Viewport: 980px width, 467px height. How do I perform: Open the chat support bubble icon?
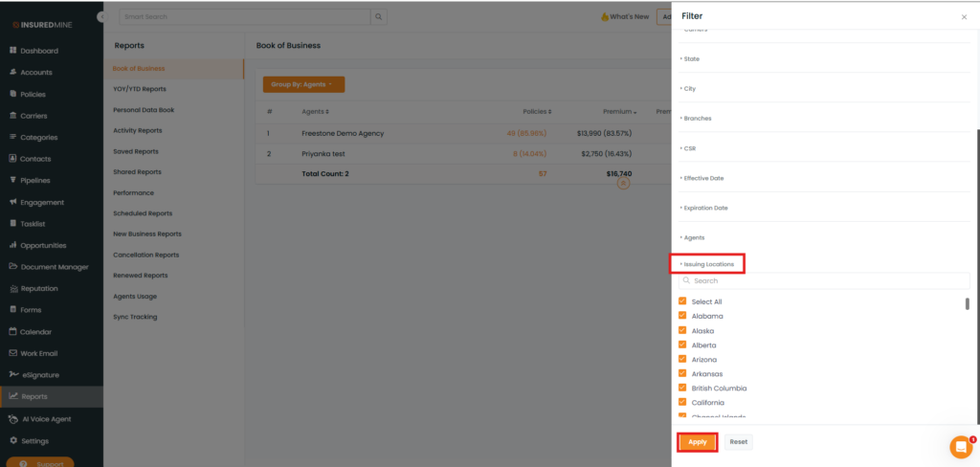(x=960, y=447)
